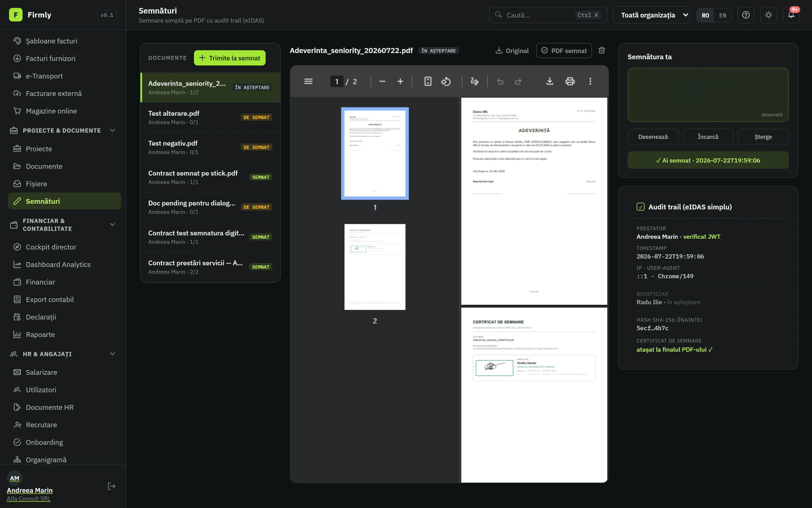Open the PDF viewer three-dot more menu
The height and width of the screenshot is (508, 812).
590,81
